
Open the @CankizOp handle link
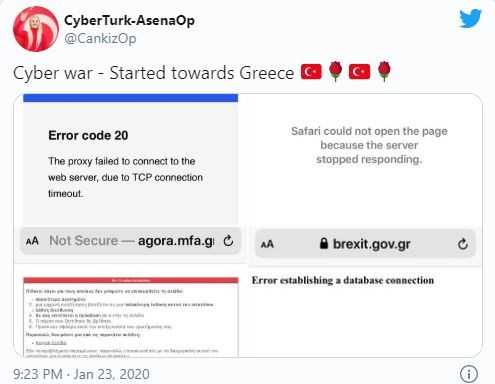(x=100, y=39)
